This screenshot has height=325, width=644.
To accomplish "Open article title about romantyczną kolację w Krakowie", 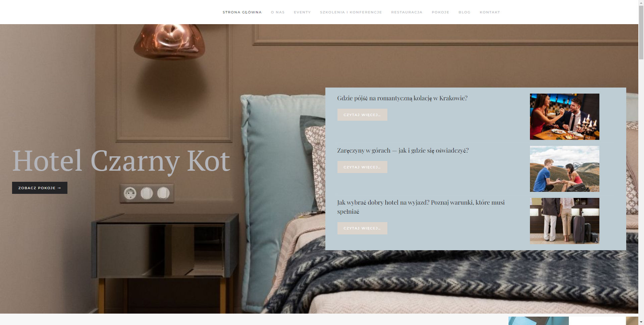I will coord(402,98).
